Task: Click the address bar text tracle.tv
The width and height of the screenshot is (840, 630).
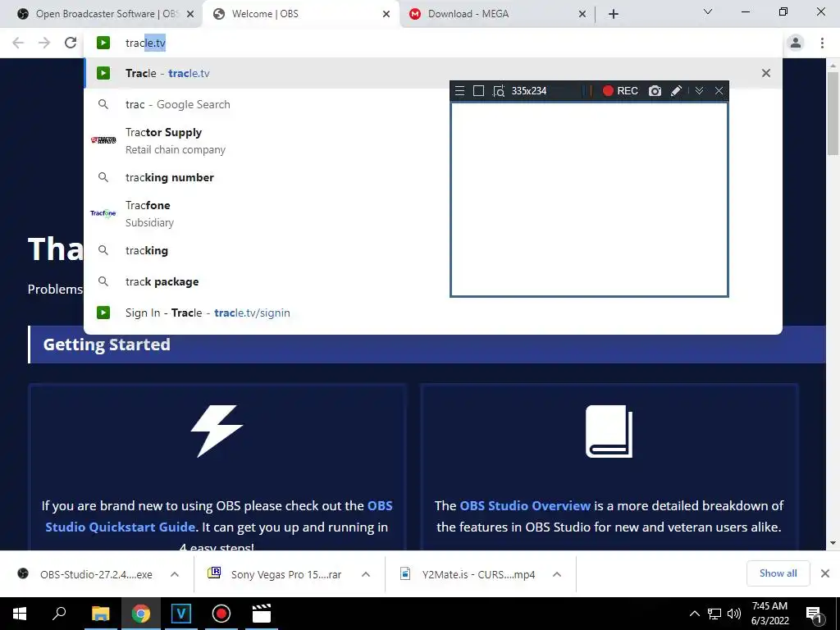Action: [146, 43]
